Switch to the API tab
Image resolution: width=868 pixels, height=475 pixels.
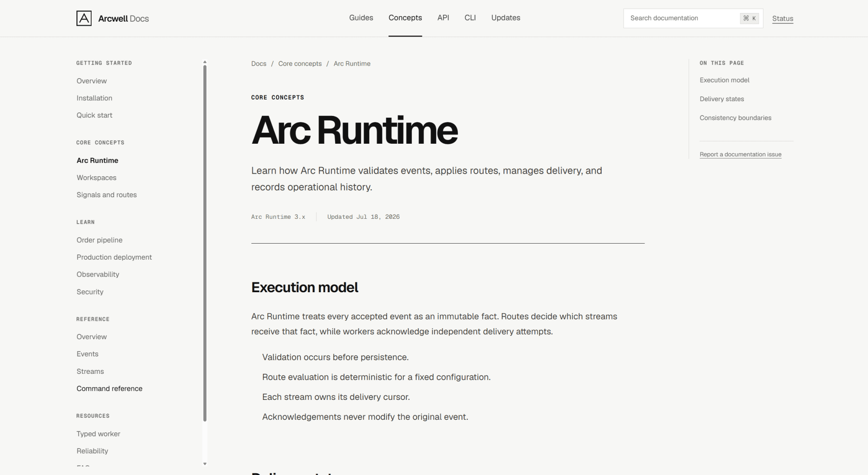[x=443, y=18]
